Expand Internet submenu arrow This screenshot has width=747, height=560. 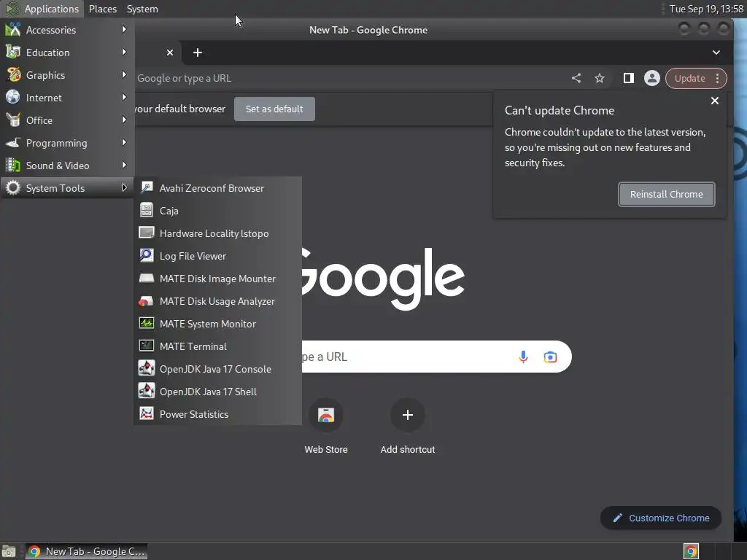(x=124, y=97)
